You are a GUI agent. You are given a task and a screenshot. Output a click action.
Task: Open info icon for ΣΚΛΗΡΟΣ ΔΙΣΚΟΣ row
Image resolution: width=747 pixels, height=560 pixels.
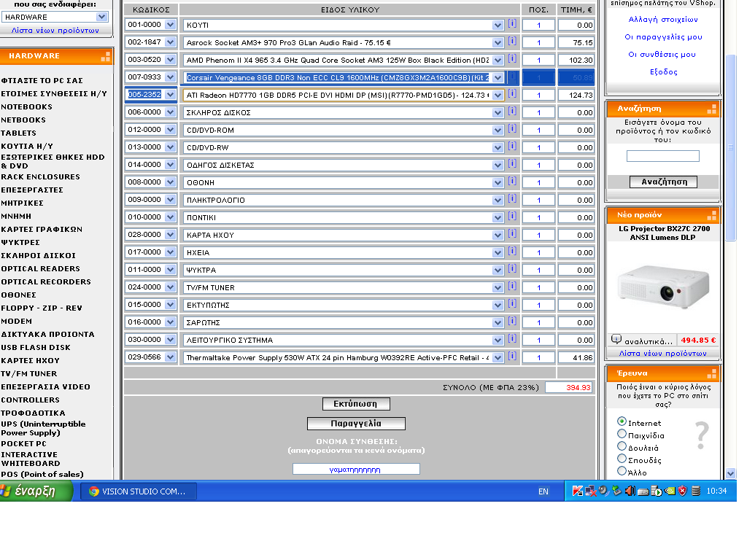click(x=512, y=111)
